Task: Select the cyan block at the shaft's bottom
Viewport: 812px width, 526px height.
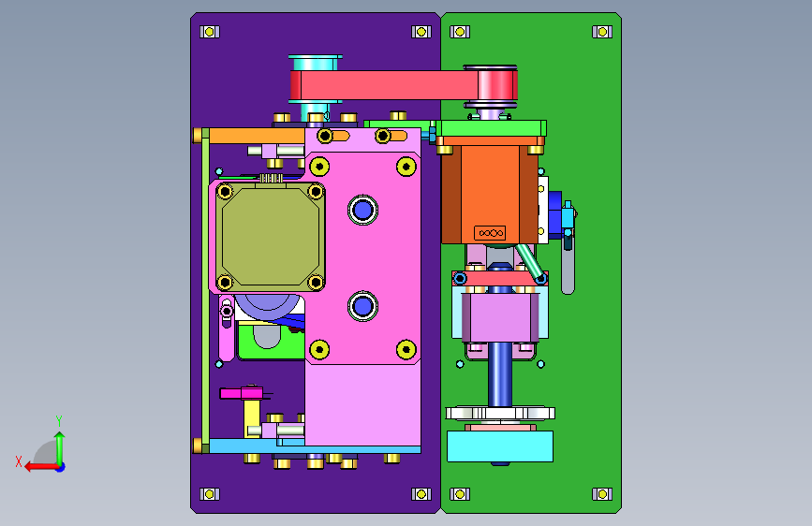Action: pos(500,446)
